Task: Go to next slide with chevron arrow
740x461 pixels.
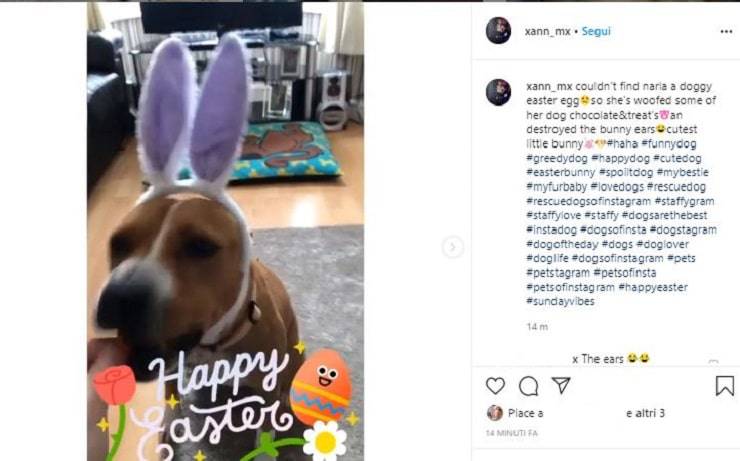Action: coord(453,247)
